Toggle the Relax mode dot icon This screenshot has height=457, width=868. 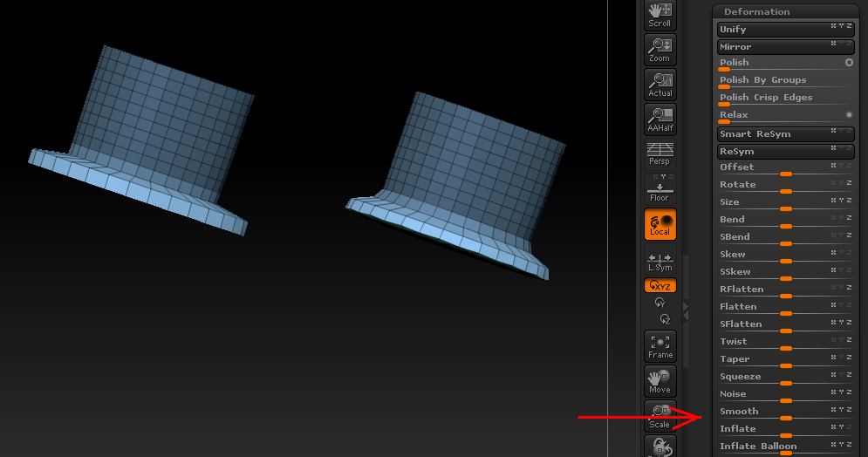click(x=849, y=114)
